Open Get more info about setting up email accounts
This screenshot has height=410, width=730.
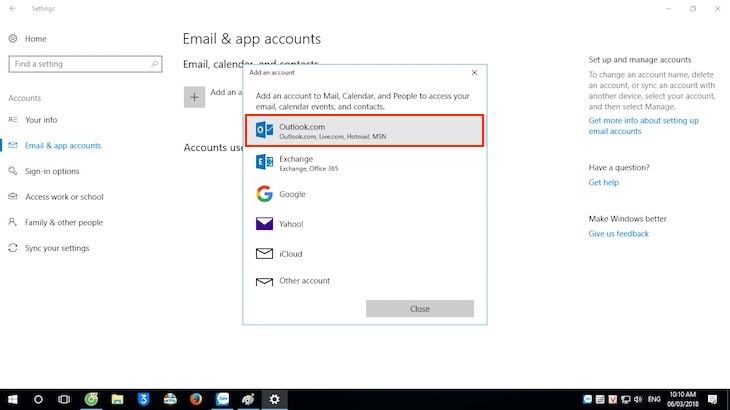point(643,126)
